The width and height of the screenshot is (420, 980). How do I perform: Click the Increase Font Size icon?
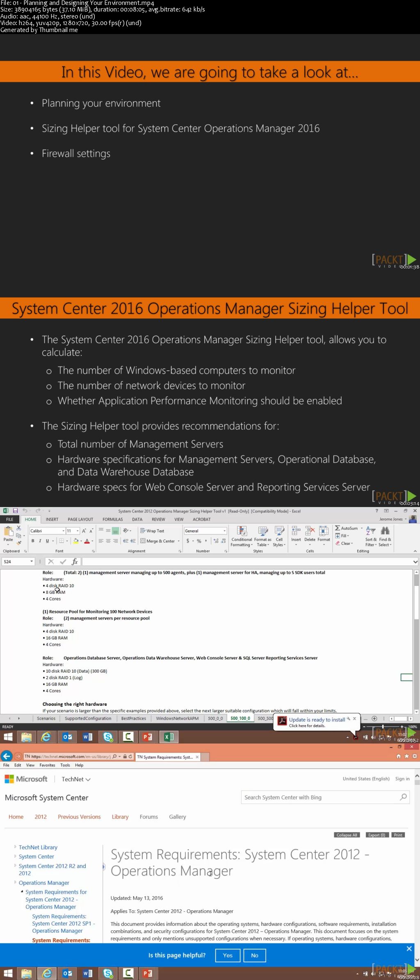84,531
